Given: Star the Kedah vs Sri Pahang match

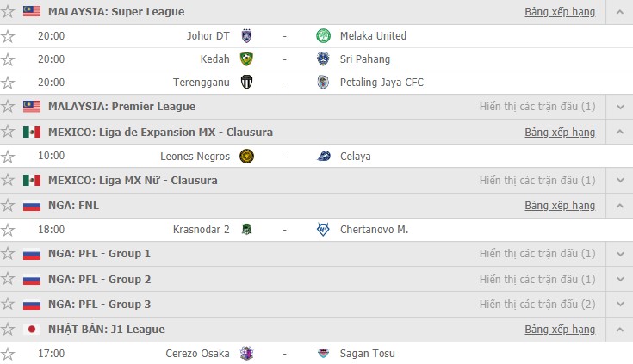Looking at the screenshot, I should [8, 59].
